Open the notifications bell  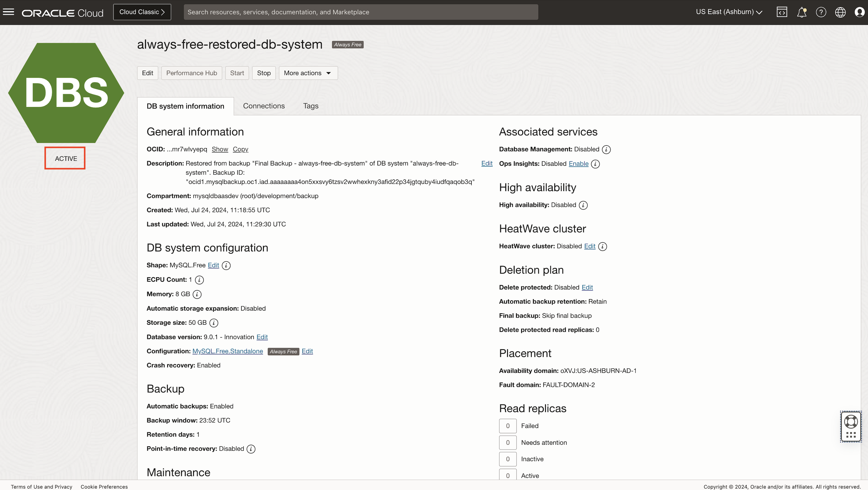(802, 12)
